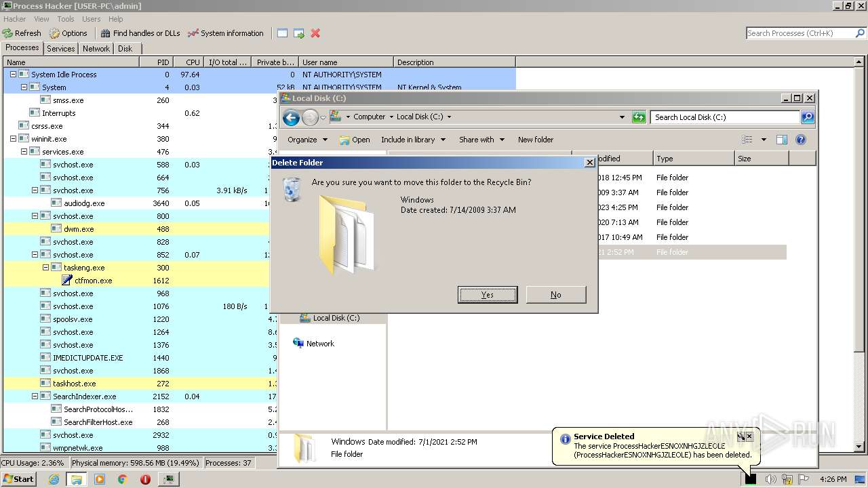Screen dimensions: 868x488
Task: Click the Start button
Action: pyautogui.click(x=18, y=479)
